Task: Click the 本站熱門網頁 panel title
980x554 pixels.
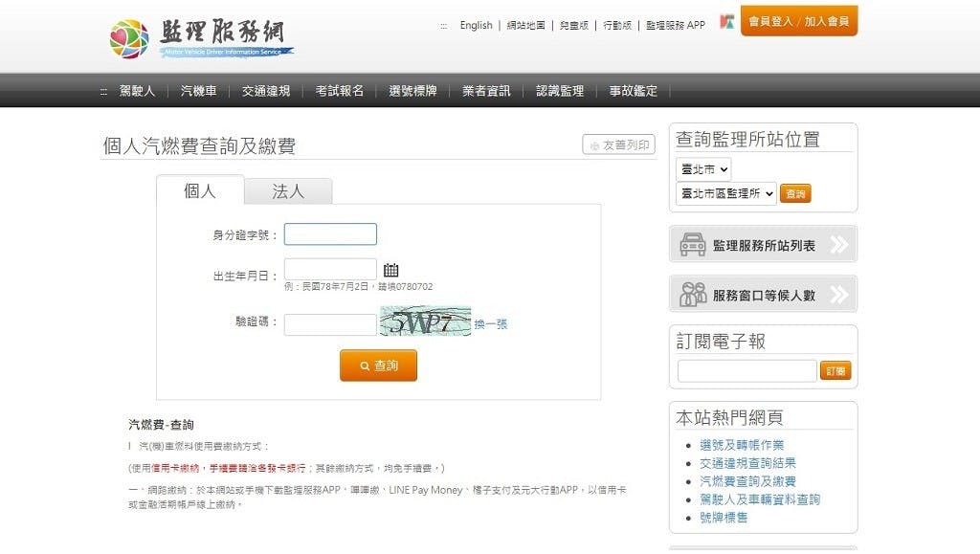Action: pyautogui.click(x=729, y=417)
